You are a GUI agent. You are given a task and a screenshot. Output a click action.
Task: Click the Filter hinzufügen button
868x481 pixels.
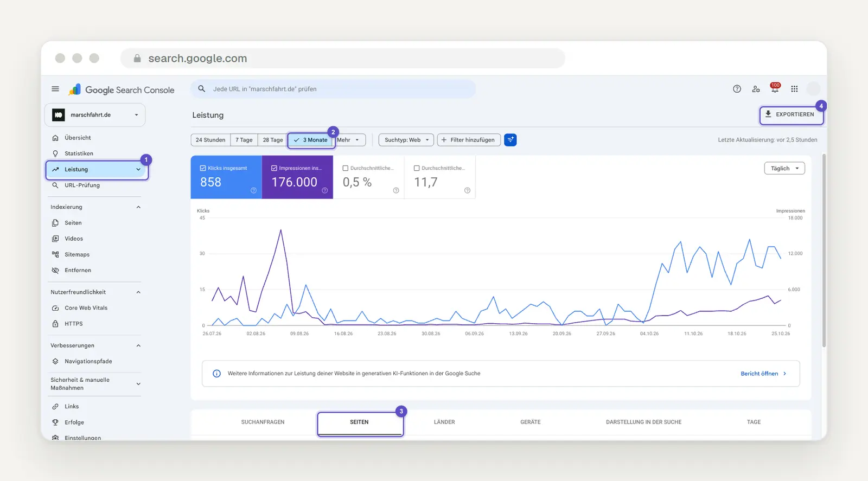tap(469, 140)
